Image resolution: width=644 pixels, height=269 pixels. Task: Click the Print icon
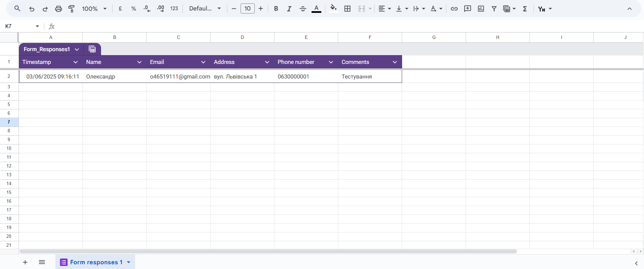click(x=58, y=9)
